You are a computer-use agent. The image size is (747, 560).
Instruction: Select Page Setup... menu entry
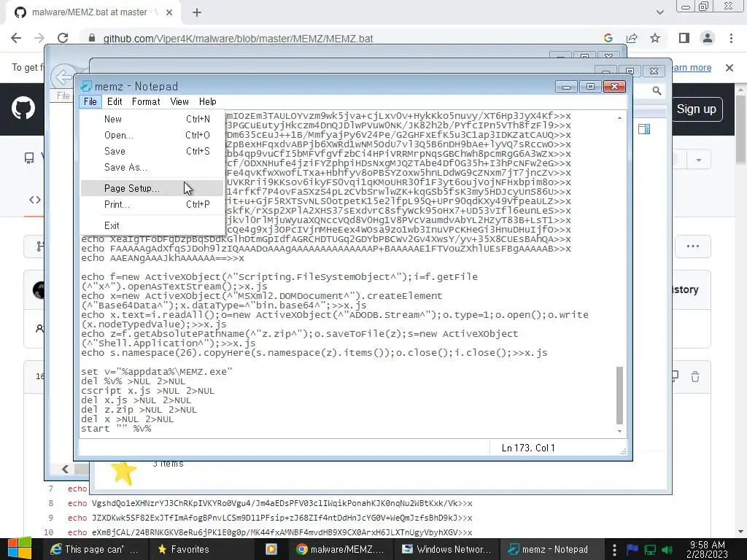(x=152, y=189)
